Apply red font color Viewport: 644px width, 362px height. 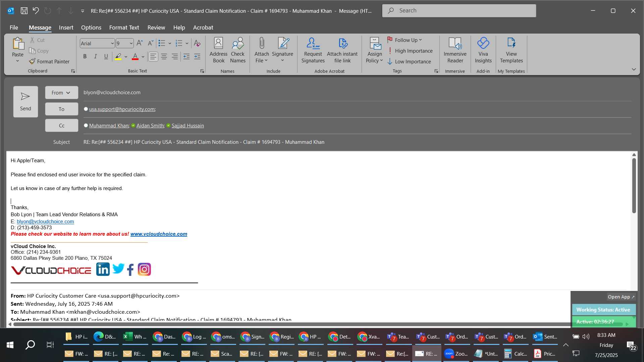(x=135, y=57)
